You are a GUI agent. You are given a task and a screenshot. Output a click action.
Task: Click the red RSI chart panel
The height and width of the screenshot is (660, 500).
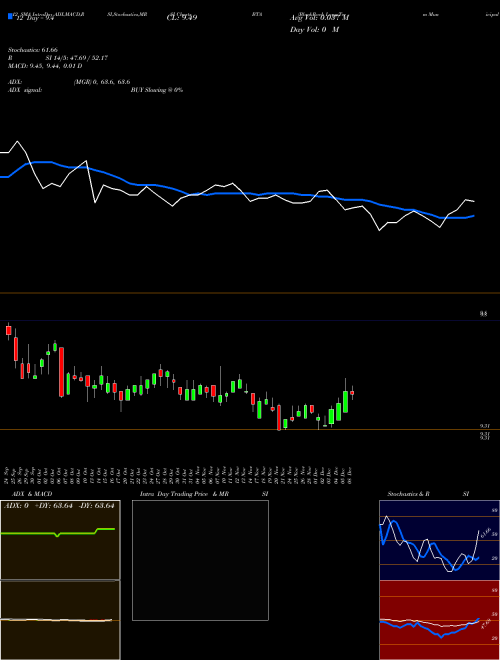click(x=439, y=620)
